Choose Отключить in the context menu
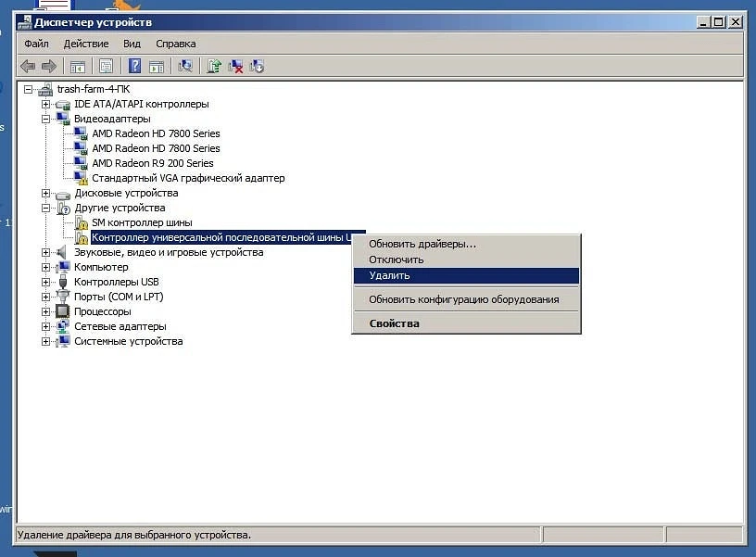The height and width of the screenshot is (557, 756). (x=397, y=260)
